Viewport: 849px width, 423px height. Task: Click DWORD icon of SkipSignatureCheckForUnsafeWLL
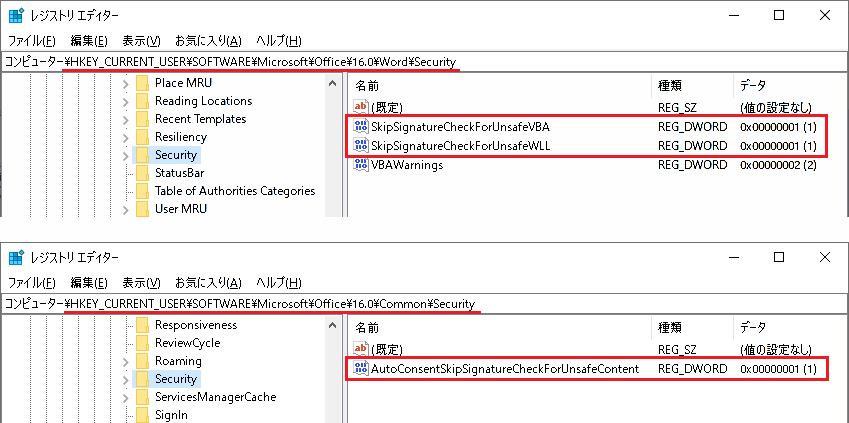(360, 145)
